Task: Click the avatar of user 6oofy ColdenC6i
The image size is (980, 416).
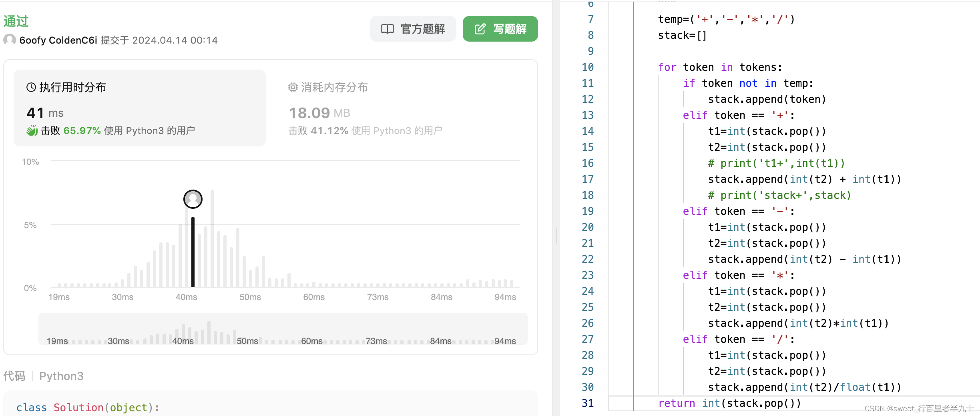Action: pos(9,40)
